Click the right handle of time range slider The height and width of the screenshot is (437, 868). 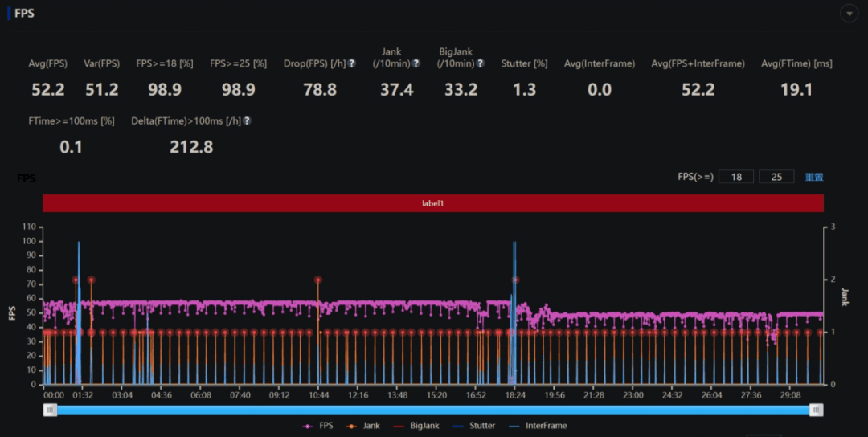(817, 410)
